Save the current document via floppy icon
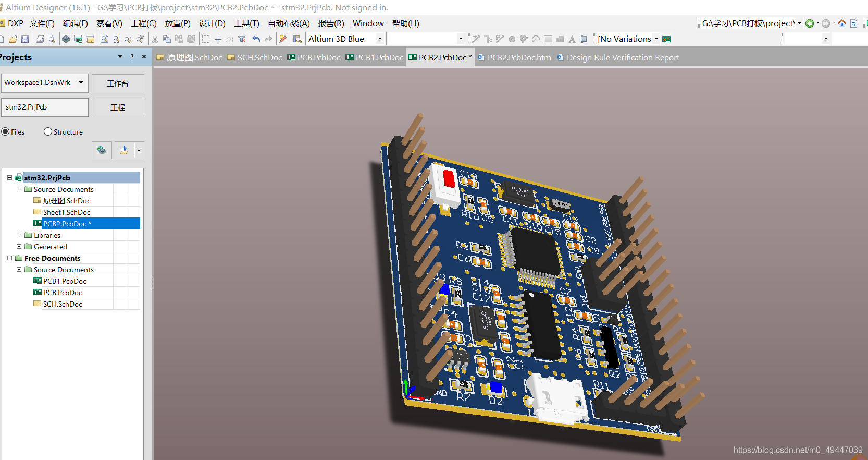 click(24, 39)
